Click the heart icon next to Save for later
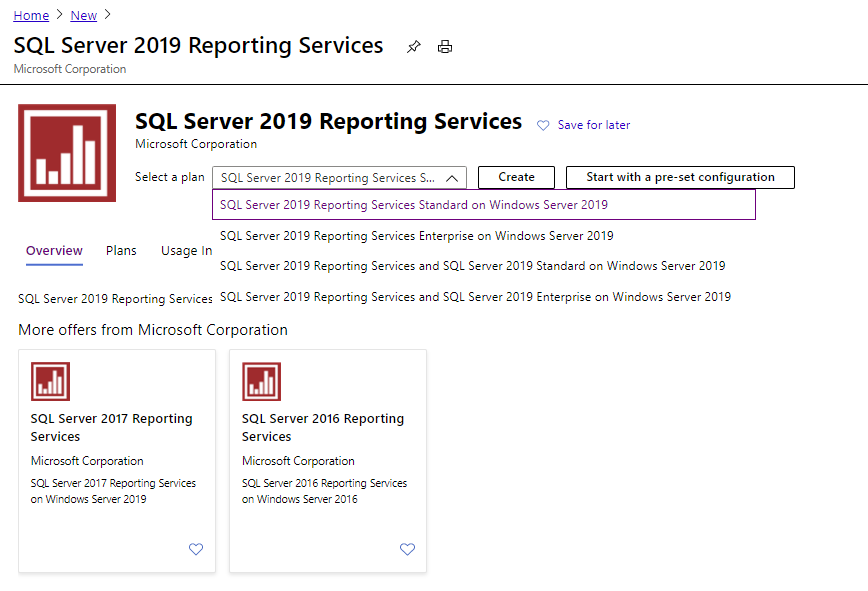This screenshot has width=868, height=591. [543, 126]
